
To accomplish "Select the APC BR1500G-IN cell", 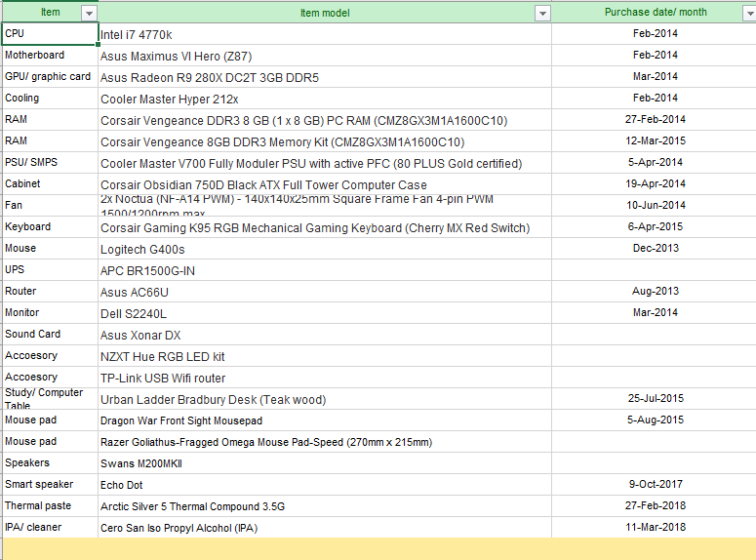I will point(325,269).
